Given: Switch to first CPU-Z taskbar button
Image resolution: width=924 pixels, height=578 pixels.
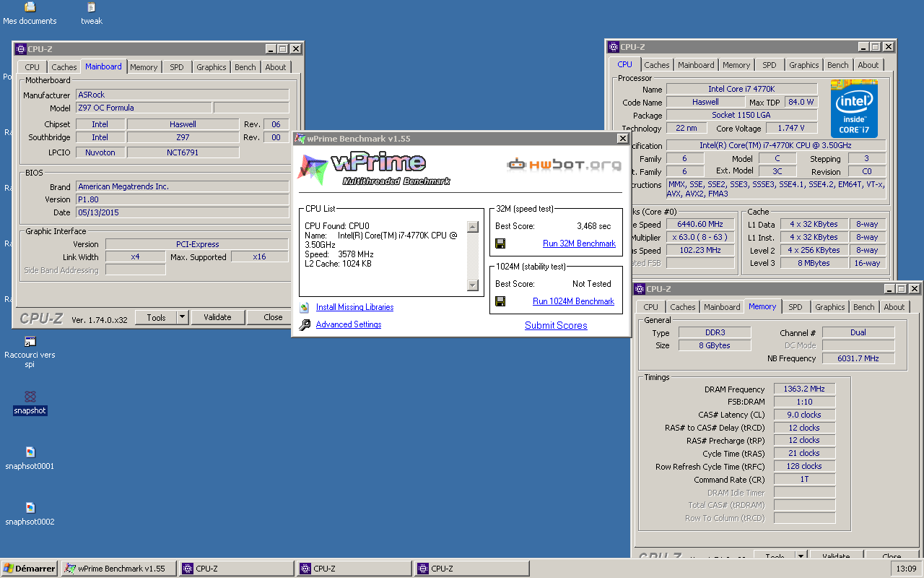Looking at the screenshot, I should (237, 569).
